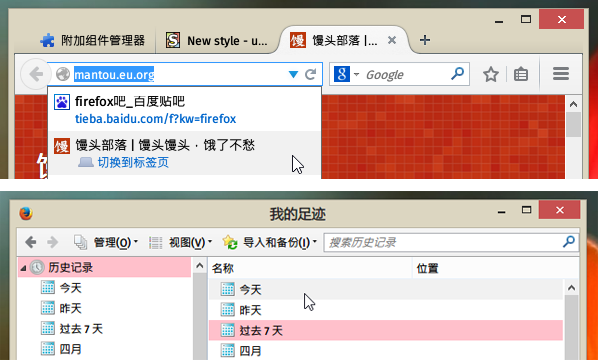Screen dimensions: 598x360
Task: Open the Firefox hamburger menu
Action: 561,74
